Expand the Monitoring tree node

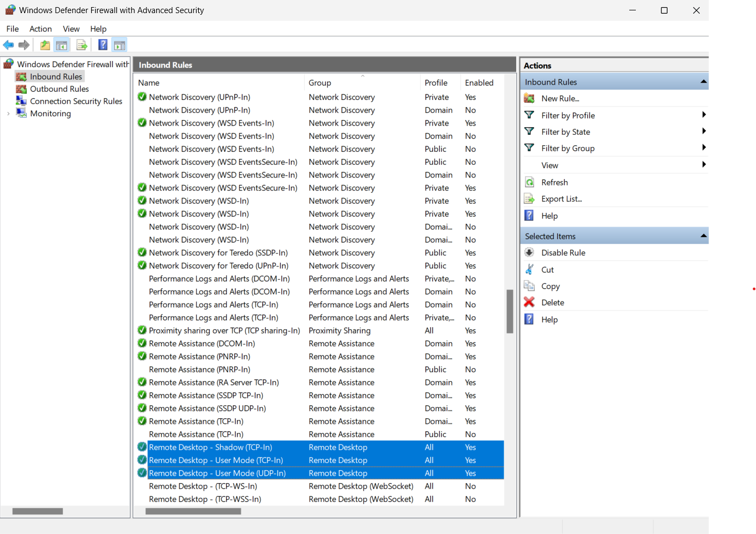8,114
